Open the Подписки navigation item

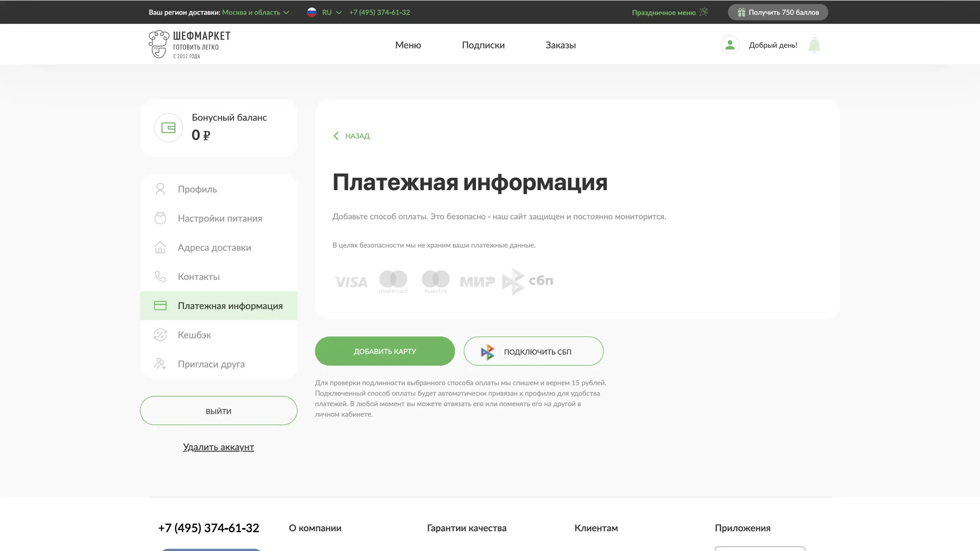click(483, 45)
